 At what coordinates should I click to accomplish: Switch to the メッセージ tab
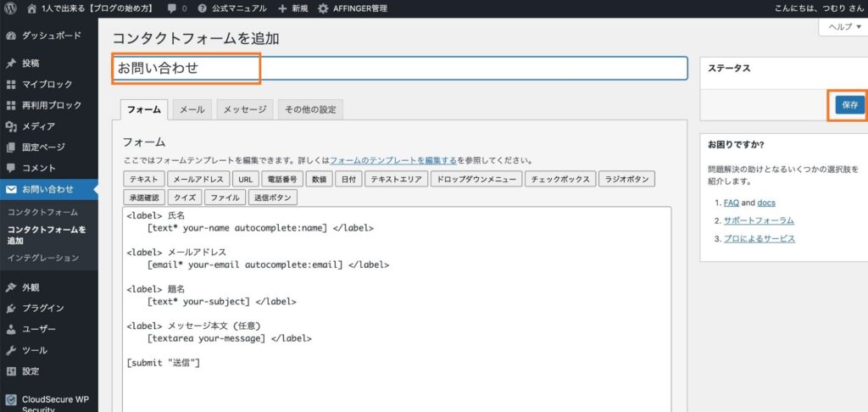tap(245, 110)
